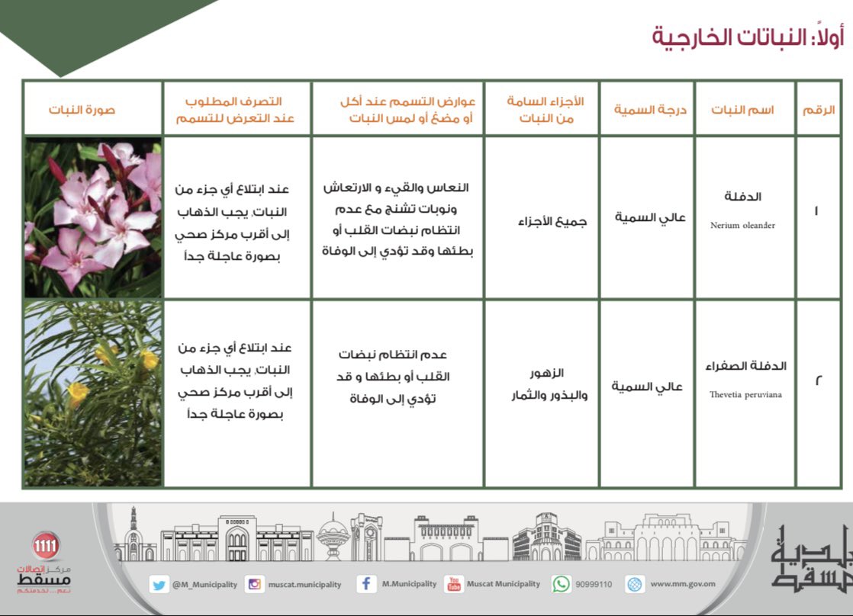The height and width of the screenshot is (616, 853).
Task: Open www.mm.gov.om website link
Action: coord(683,584)
